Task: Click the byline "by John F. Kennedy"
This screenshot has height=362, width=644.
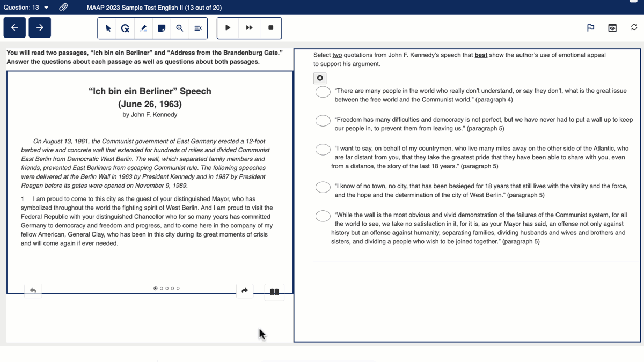Action: [150, 115]
